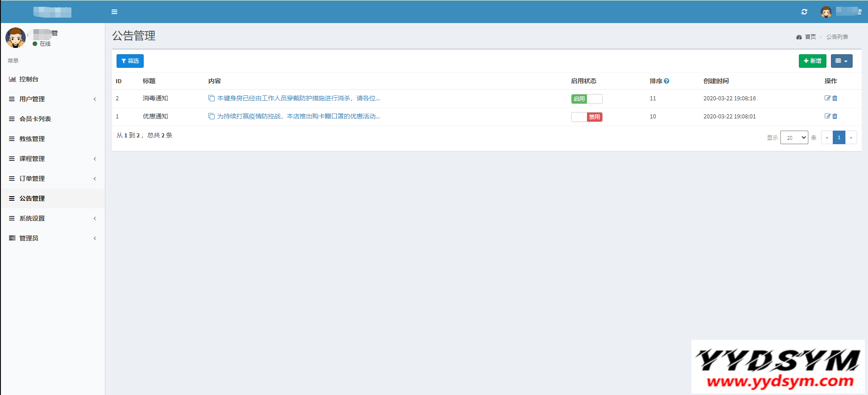Toggle off the 启用 switch for 消毒通知
Image resolution: width=868 pixels, height=395 pixels.
(x=586, y=99)
